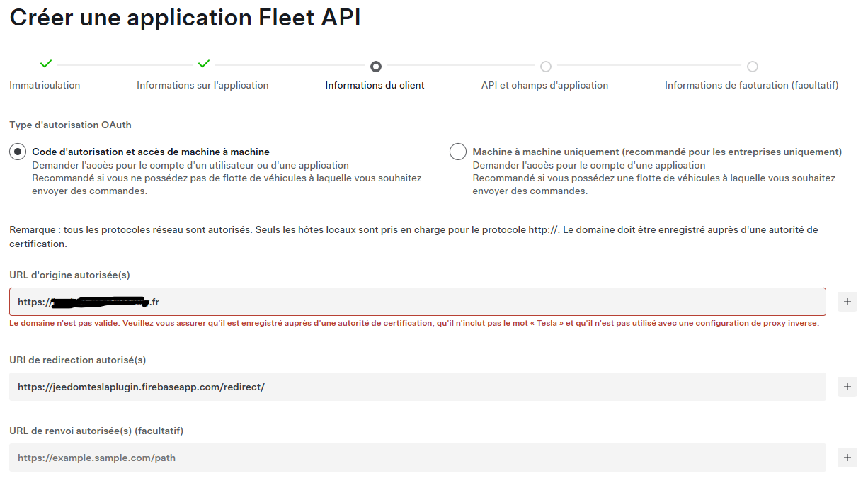Click the Immatriculation step checkmark icon
Image resolution: width=868 pixels, height=483 pixels.
[x=46, y=64]
